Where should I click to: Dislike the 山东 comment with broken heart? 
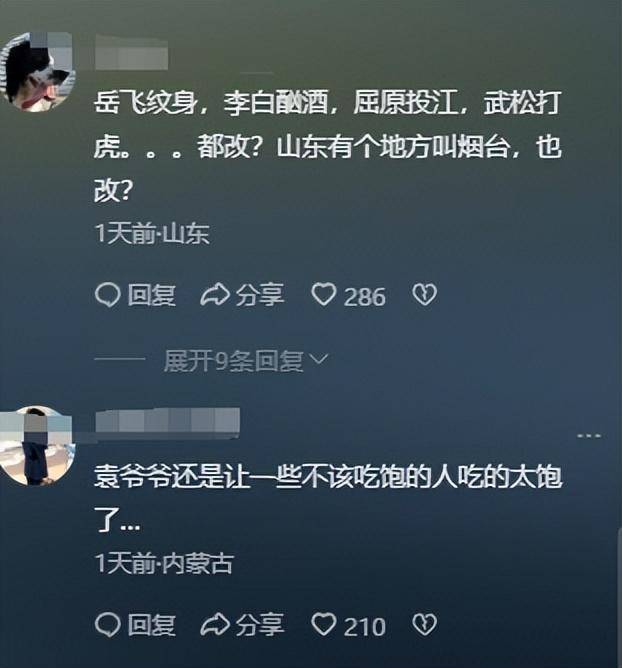tap(424, 295)
